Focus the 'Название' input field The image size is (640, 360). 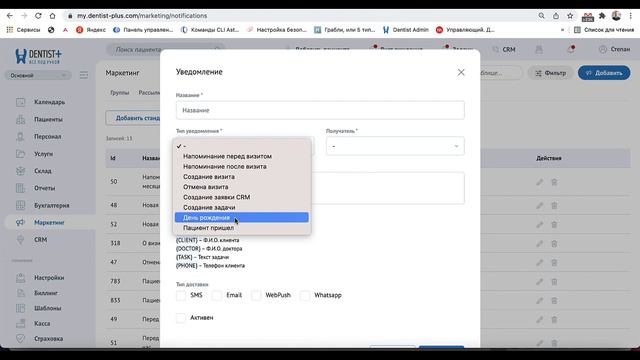coord(320,110)
